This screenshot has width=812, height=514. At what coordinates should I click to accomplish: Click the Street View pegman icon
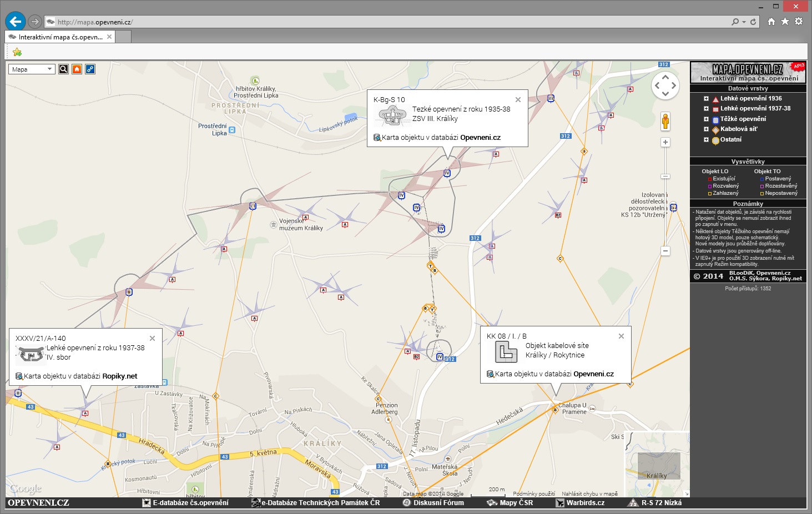tap(665, 121)
